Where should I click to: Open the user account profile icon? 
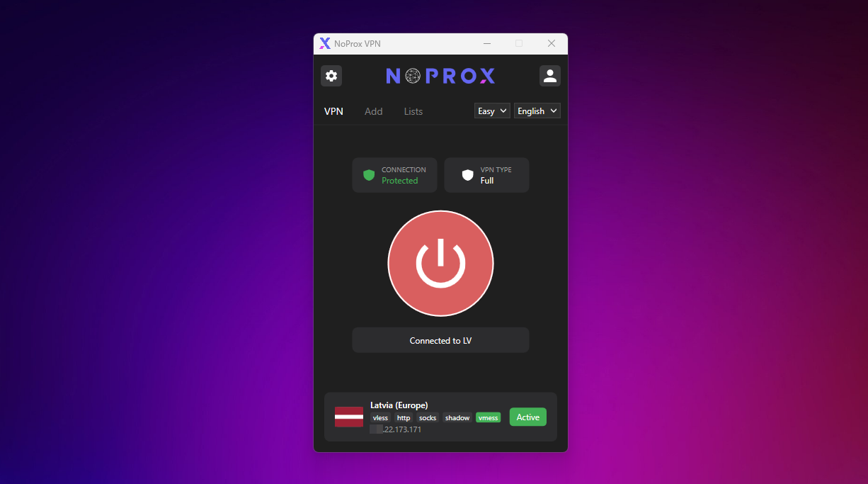click(549, 76)
